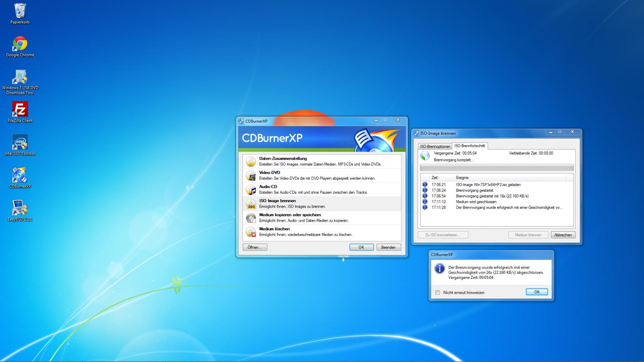Click the Daten-Zusammenstellung disc icon
Viewport: 644px width, 362px height.
[251, 161]
